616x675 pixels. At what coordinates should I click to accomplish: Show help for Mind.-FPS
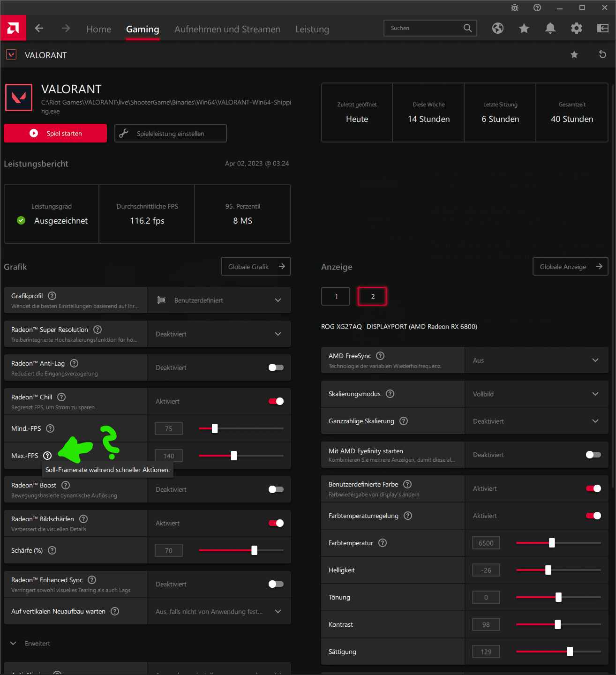coord(50,428)
